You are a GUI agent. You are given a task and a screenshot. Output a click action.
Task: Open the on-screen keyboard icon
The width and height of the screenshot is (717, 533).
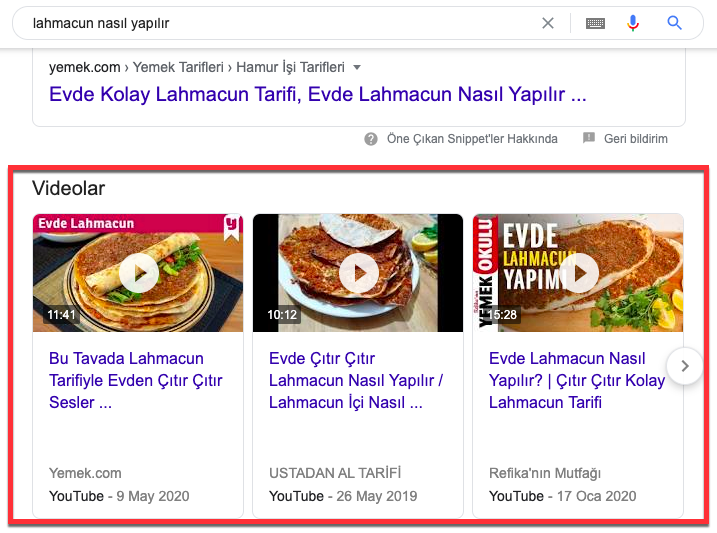click(595, 23)
